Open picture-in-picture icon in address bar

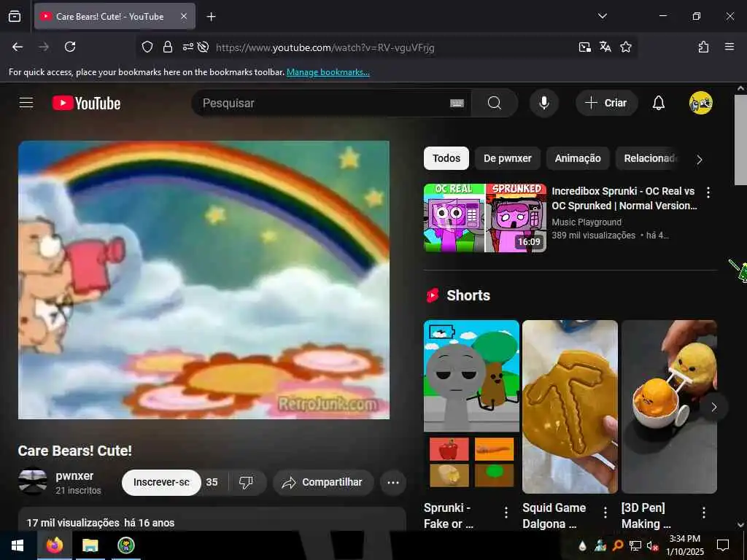pyautogui.click(x=585, y=47)
